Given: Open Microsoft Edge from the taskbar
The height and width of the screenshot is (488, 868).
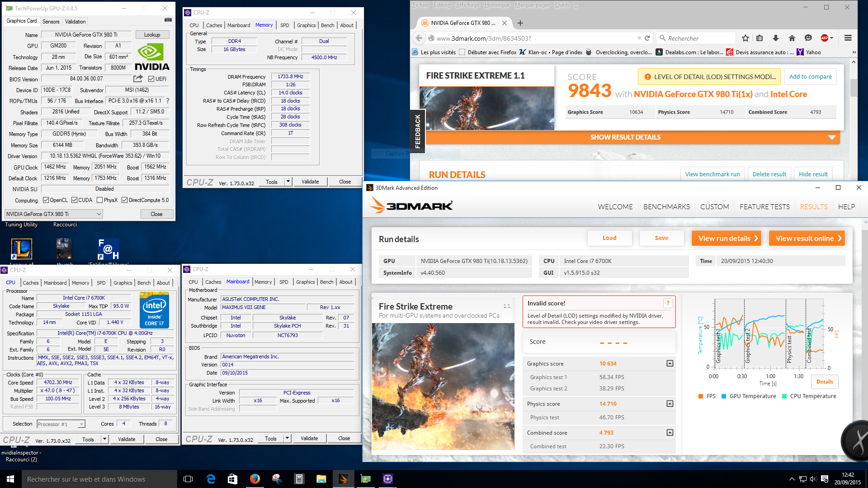Looking at the screenshot, I should tap(211, 479).
